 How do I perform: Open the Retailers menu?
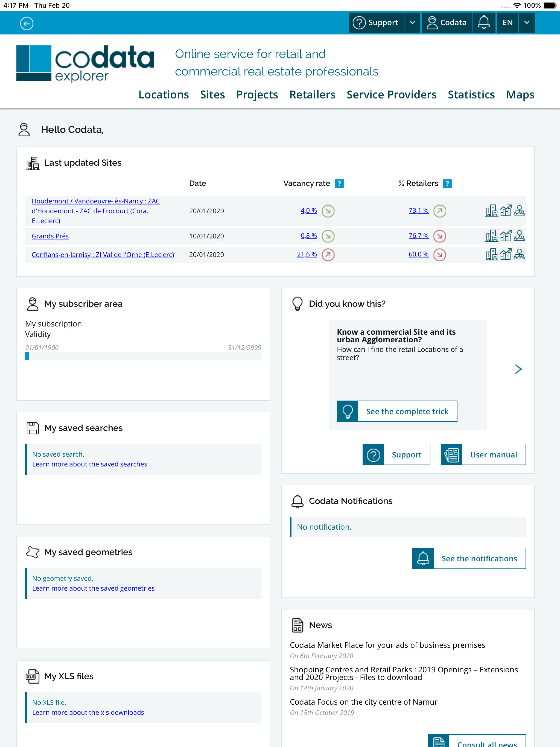point(313,95)
